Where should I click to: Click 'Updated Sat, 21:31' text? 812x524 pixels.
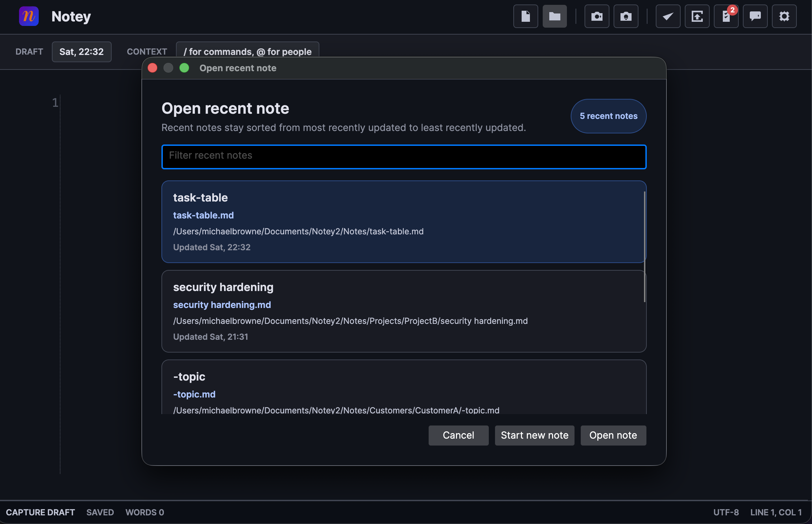coord(211,337)
